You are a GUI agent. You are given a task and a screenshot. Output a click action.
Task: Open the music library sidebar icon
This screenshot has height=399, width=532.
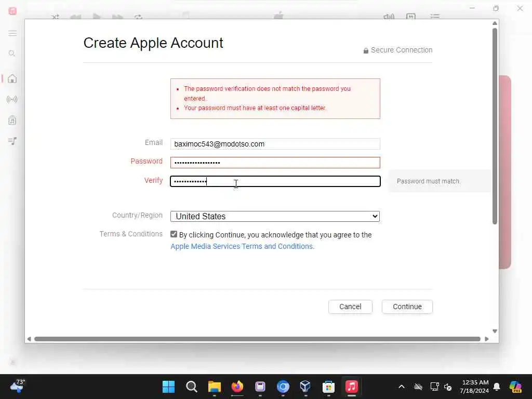coord(12,121)
